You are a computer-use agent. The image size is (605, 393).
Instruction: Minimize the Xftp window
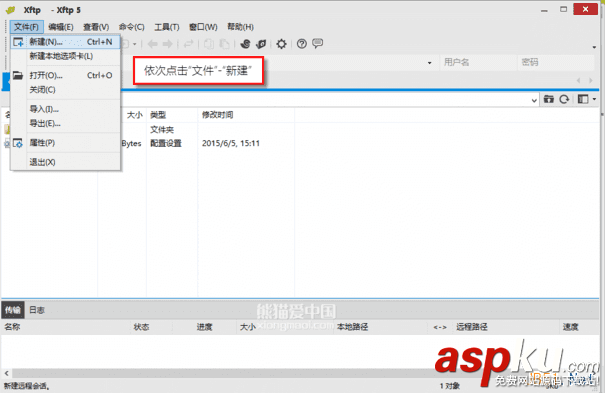coord(544,10)
